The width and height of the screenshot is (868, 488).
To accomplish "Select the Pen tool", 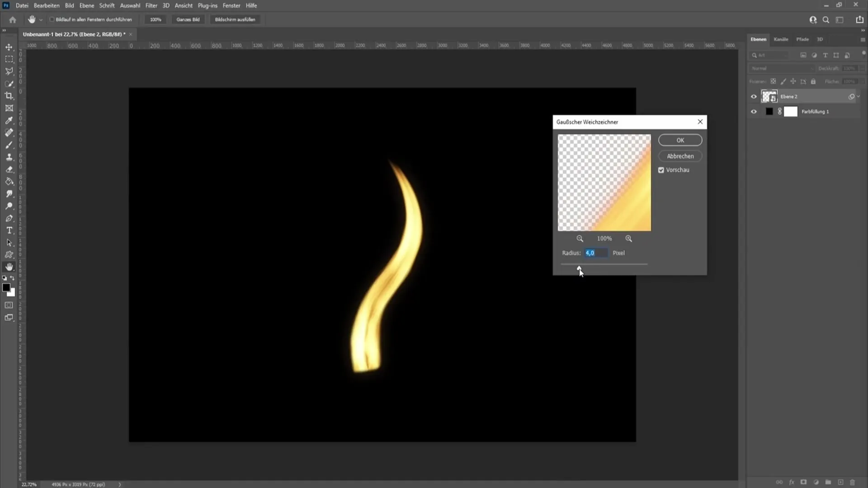I will (9, 218).
